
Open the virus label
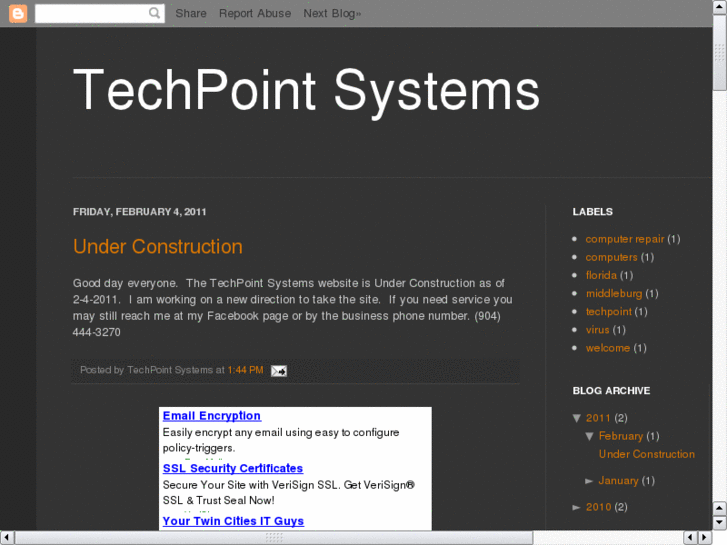pyautogui.click(x=597, y=329)
